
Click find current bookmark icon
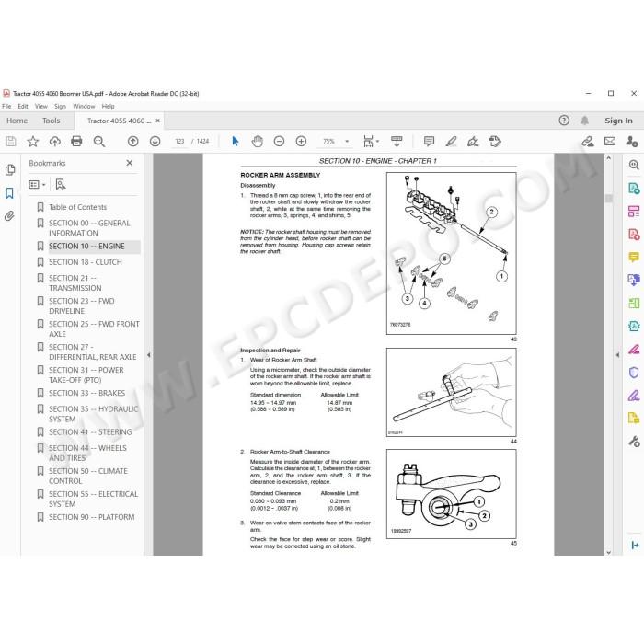coord(61,184)
